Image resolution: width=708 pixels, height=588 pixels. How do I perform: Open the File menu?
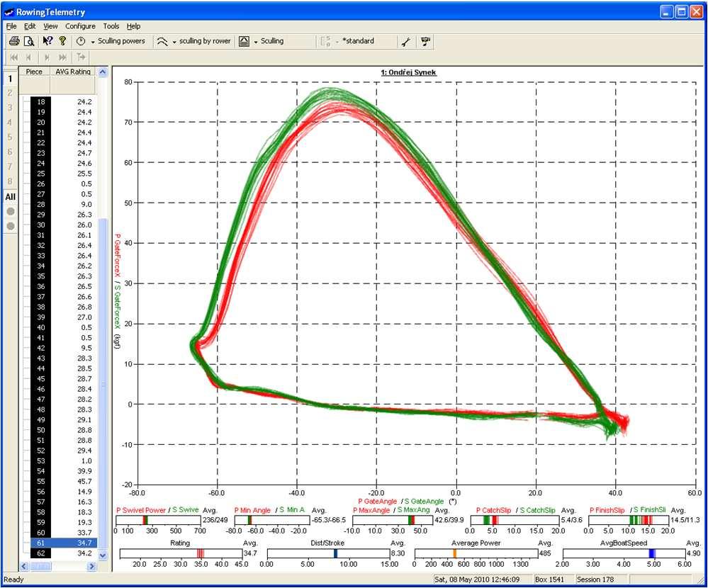tap(11, 26)
